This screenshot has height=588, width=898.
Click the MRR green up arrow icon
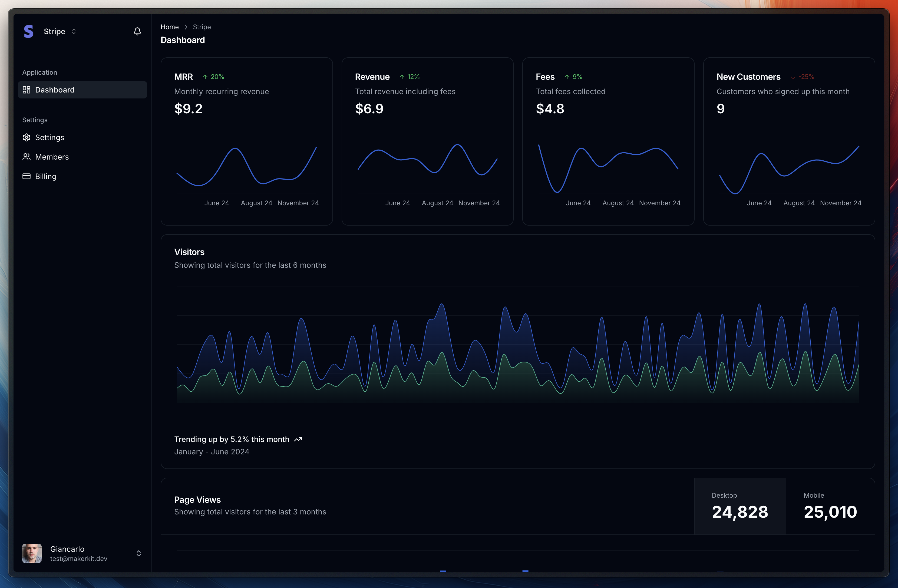click(205, 77)
